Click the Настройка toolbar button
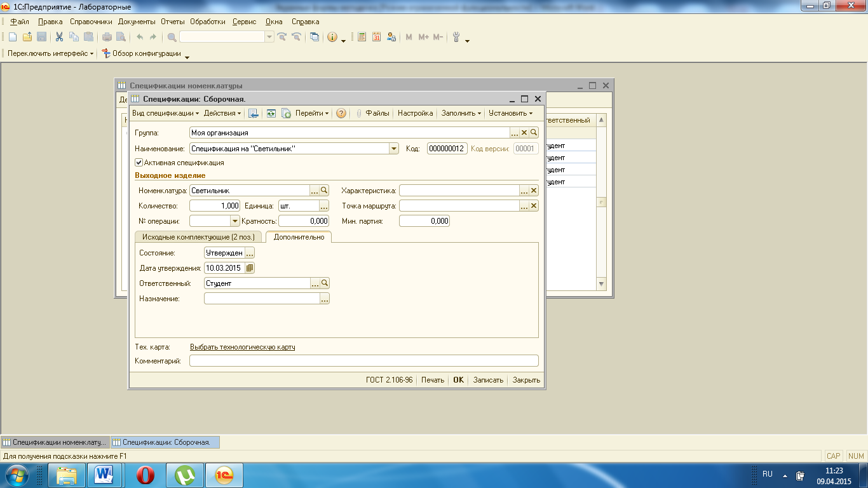868x488 pixels. click(416, 113)
